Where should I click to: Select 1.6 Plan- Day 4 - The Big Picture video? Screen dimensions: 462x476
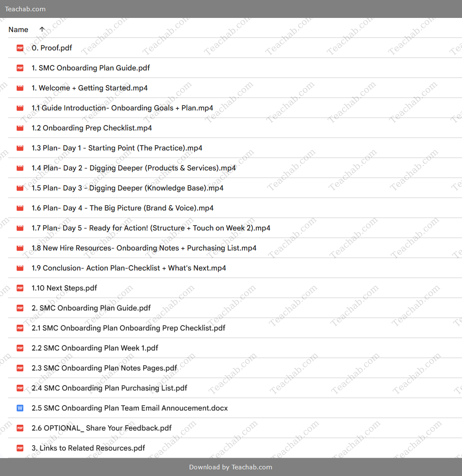(x=122, y=208)
